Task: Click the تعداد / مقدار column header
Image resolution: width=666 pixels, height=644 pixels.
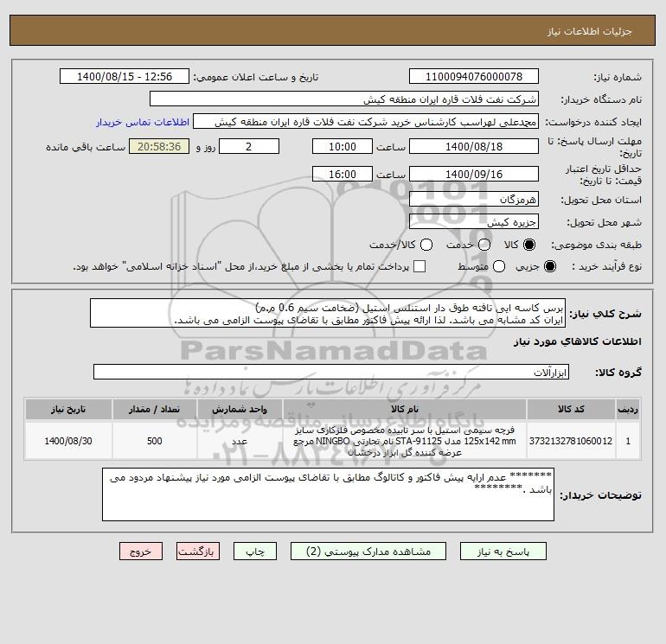Action: pos(154,409)
